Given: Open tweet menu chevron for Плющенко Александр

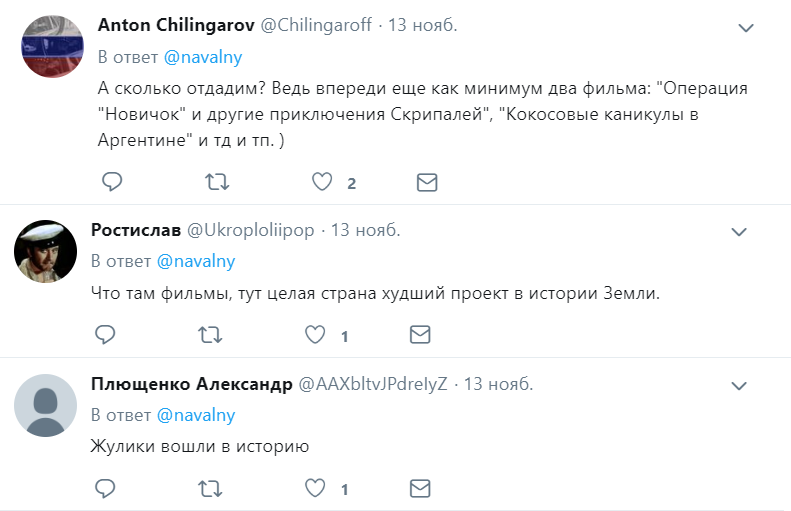Looking at the screenshot, I should (x=739, y=386).
